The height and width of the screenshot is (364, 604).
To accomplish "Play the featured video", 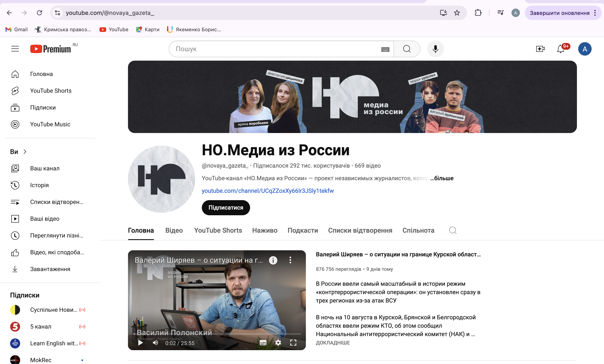I will pyautogui.click(x=141, y=343).
